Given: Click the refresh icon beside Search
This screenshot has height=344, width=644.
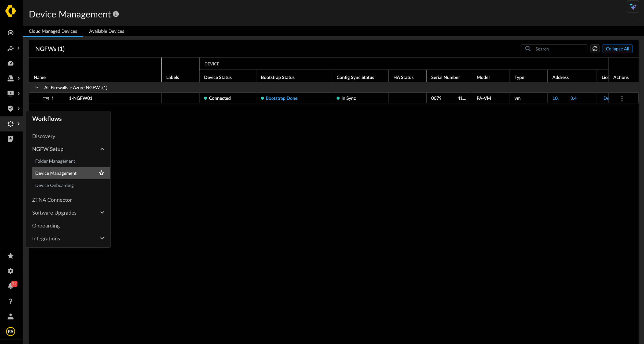Looking at the screenshot, I should pos(595,49).
